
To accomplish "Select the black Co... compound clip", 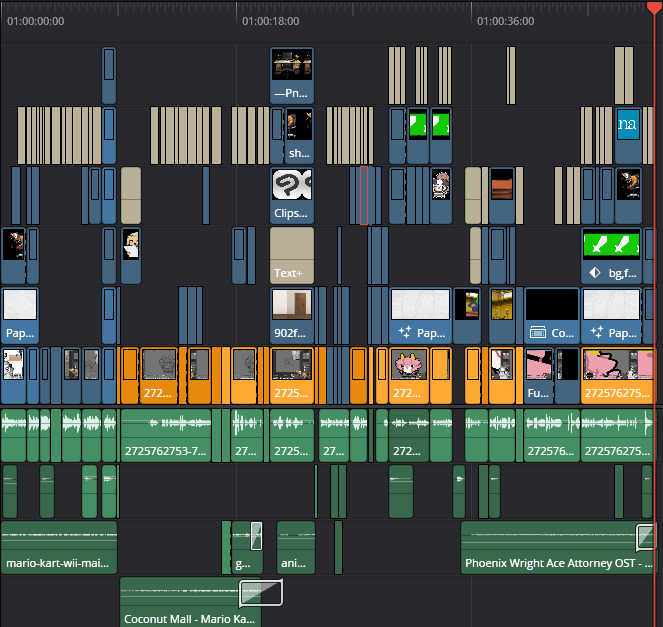I will pyautogui.click(x=552, y=315).
